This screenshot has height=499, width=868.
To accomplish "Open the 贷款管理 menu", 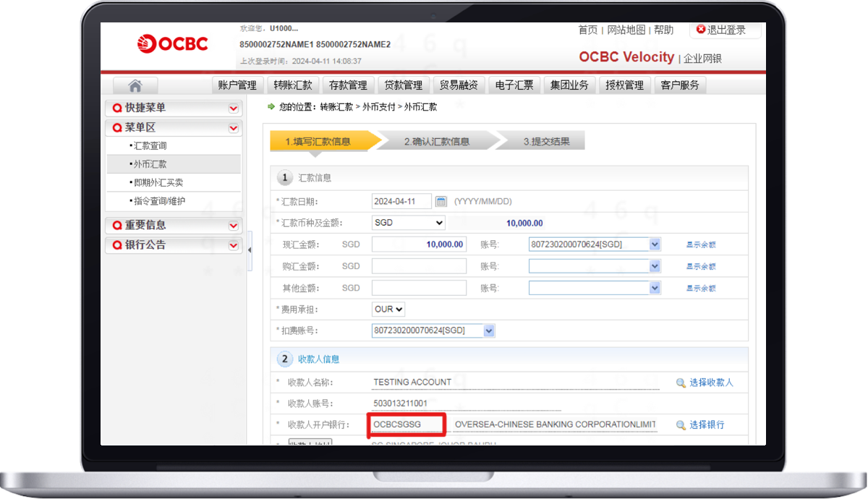I will [x=403, y=85].
